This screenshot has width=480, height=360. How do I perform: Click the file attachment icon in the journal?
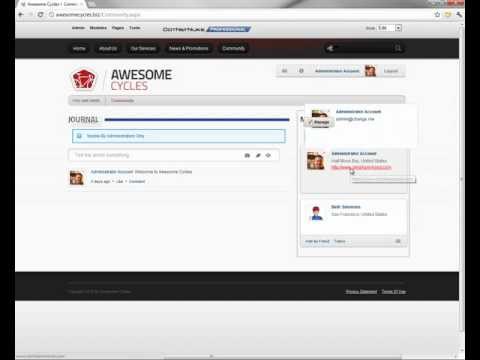[x=258, y=155]
